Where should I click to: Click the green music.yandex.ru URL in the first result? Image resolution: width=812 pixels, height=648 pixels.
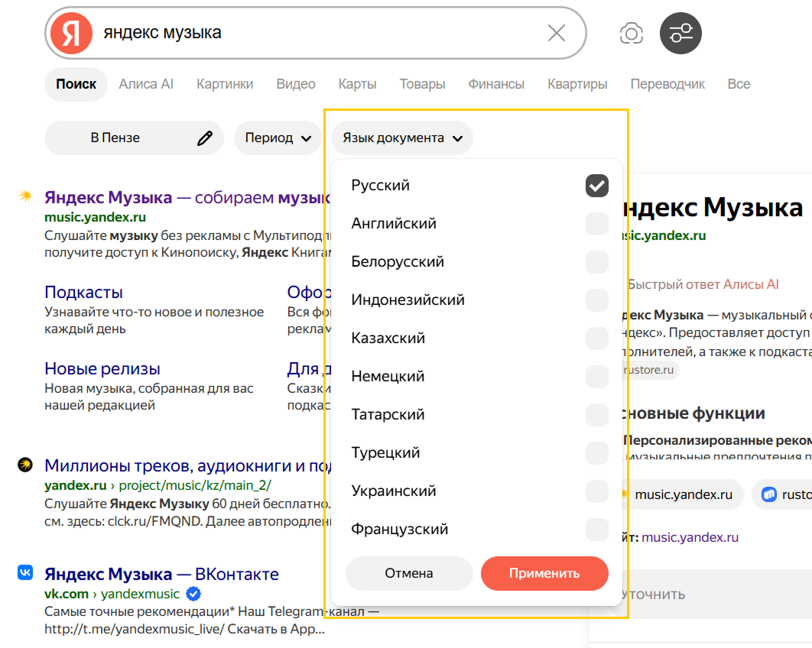pyautogui.click(x=96, y=217)
